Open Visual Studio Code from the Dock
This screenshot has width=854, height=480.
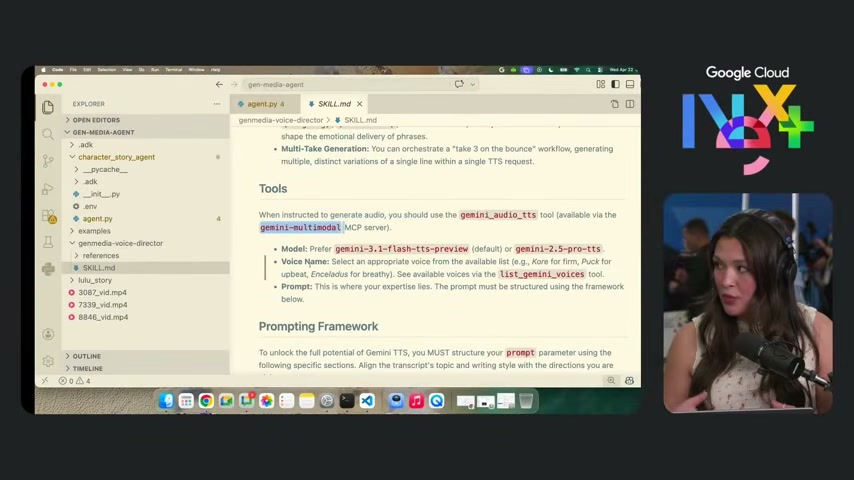point(367,401)
